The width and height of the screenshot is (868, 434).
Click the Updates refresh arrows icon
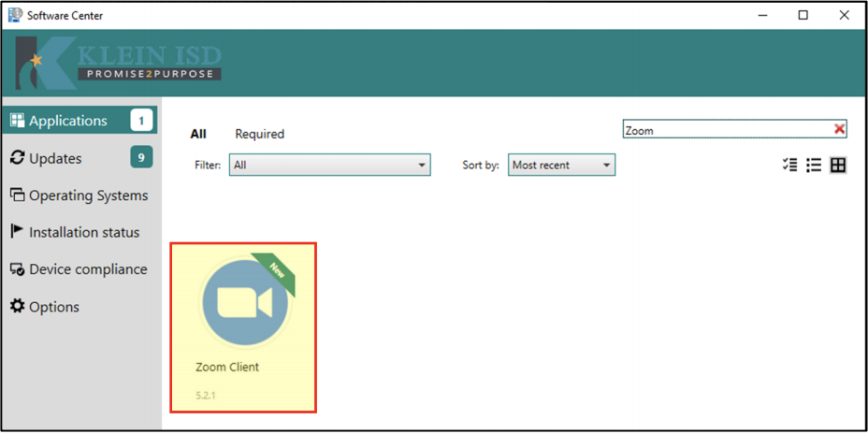point(18,158)
